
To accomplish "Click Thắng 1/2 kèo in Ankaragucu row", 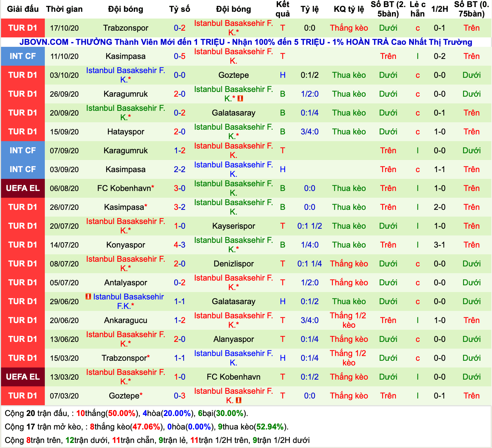I will coord(348,320).
